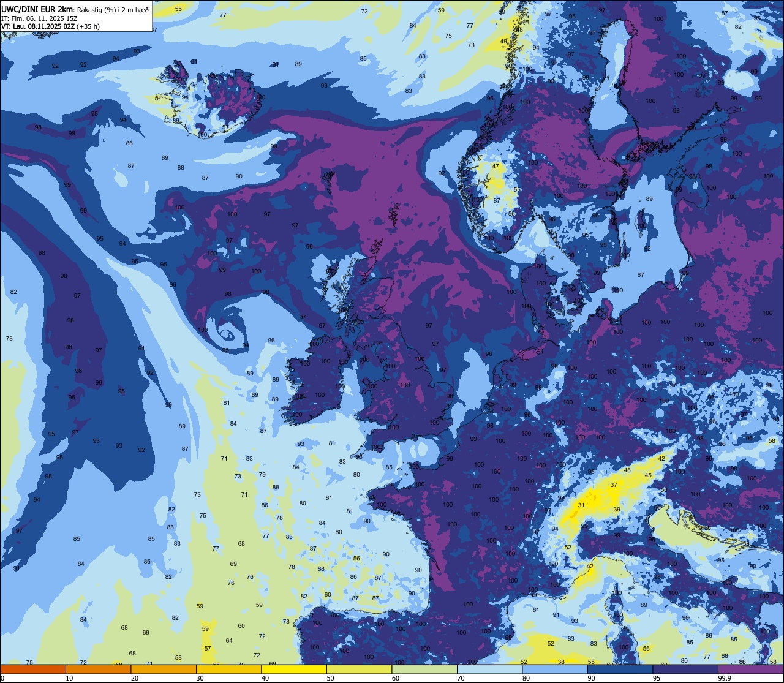The height and width of the screenshot is (683, 784).
Task: Click the "IT: Fim. 06. 11. 2025 15Z" line
Action: [39, 18]
